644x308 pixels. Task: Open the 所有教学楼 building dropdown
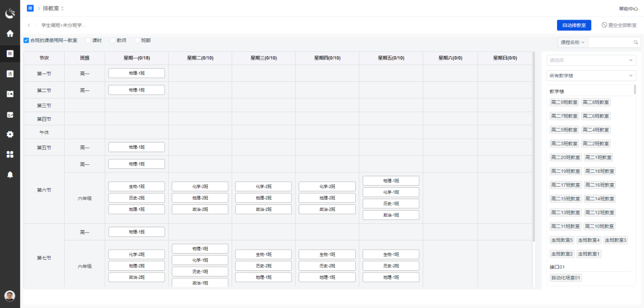tap(591, 76)
